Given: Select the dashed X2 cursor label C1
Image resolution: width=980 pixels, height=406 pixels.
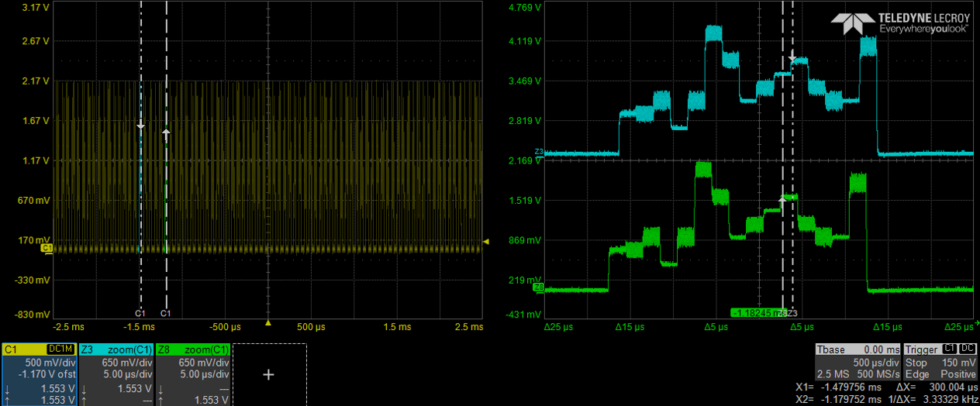Looking at the screenshot, I should click(x=166, y=314).
